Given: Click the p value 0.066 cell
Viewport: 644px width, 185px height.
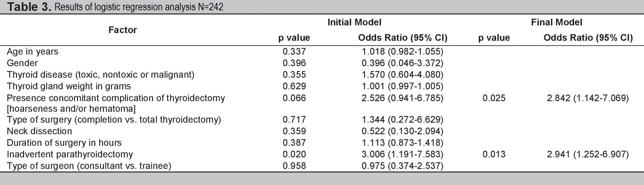Looking at the screenshot, I should pos(294,98).
